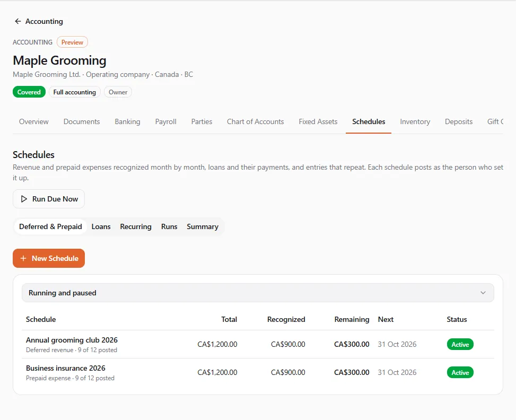
Task: Click the chevron on Running and paused filter
Action: point(483,293)
